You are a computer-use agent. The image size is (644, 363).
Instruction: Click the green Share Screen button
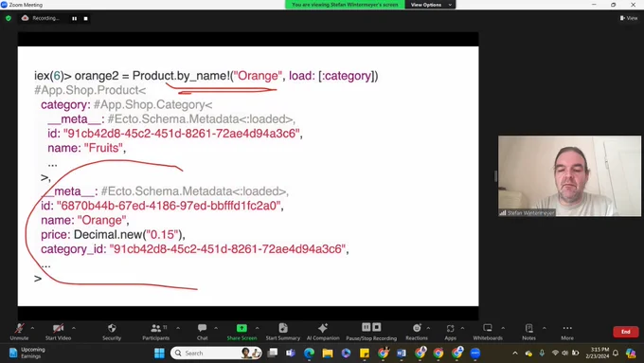pyautogui.click(x=241, y=332)
